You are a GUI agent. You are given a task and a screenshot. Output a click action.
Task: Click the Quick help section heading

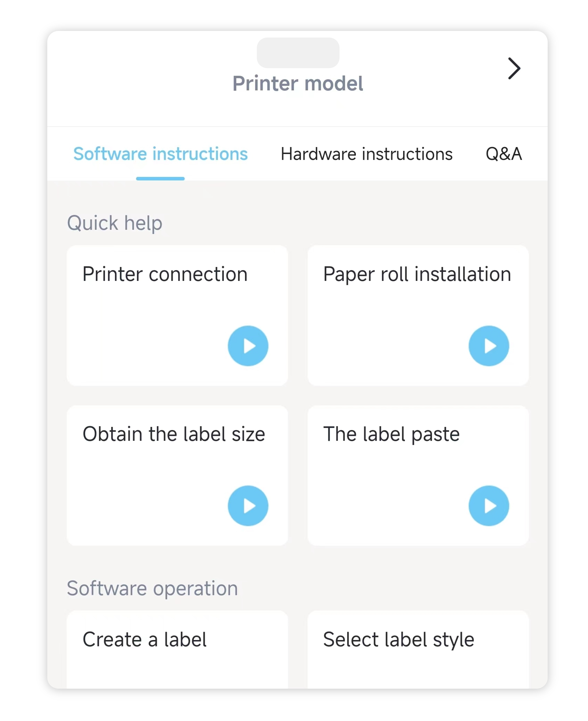point(115,223)
